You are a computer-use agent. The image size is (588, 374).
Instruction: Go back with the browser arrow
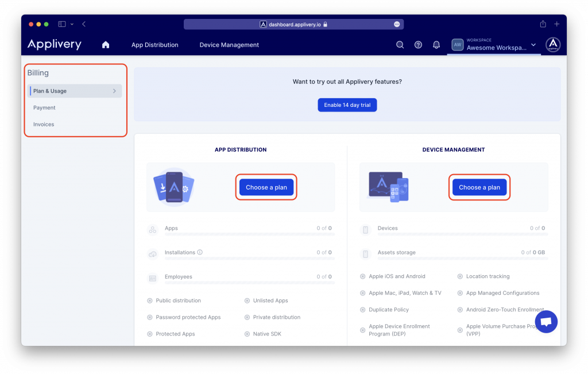coord(84,24)
